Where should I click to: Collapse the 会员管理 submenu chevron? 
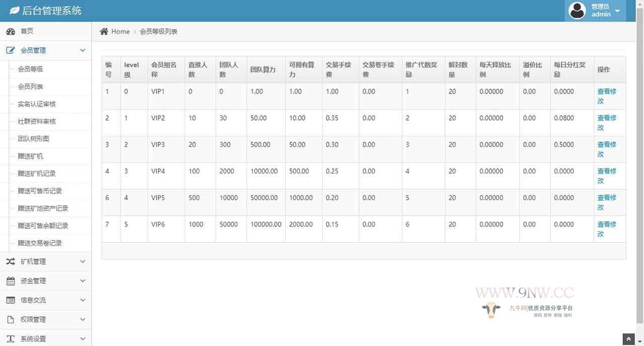(83, 50)
